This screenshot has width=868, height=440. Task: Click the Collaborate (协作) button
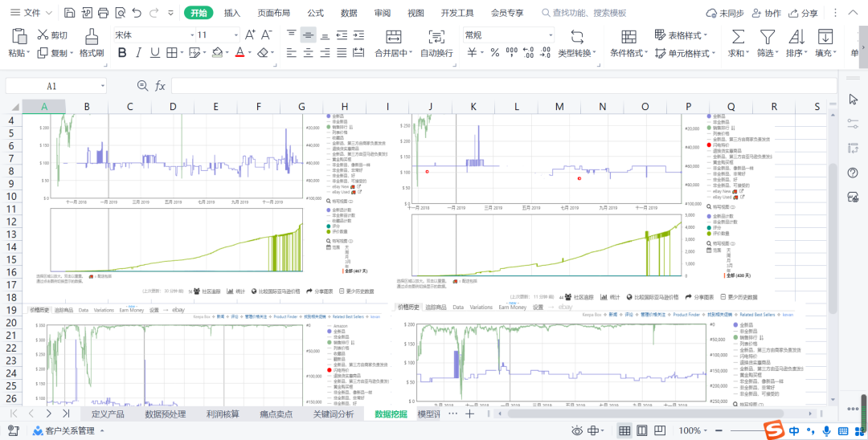point(766,13)
